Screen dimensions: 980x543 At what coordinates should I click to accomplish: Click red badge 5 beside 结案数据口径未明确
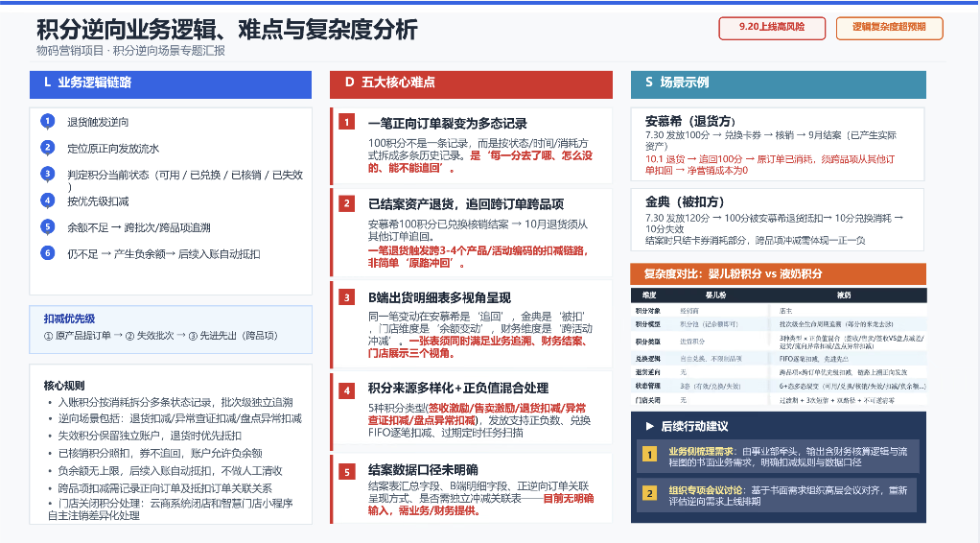347,472
